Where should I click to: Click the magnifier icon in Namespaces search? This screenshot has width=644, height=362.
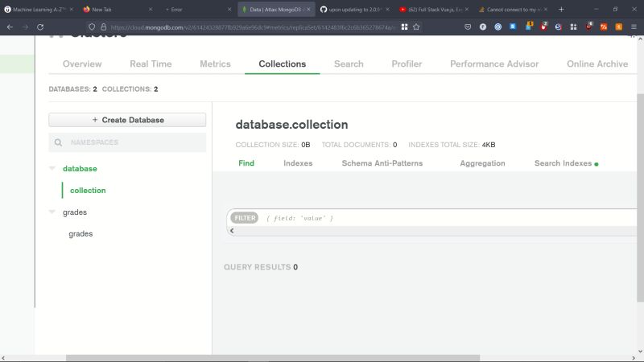point(58,142)
